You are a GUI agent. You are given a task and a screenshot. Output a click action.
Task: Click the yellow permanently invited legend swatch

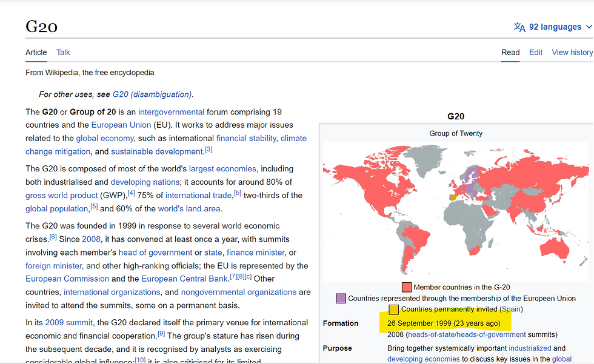[x=393, y=309]
